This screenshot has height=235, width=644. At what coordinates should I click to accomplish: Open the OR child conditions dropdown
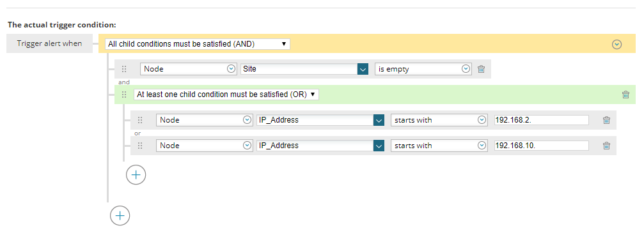click(226, 95)
